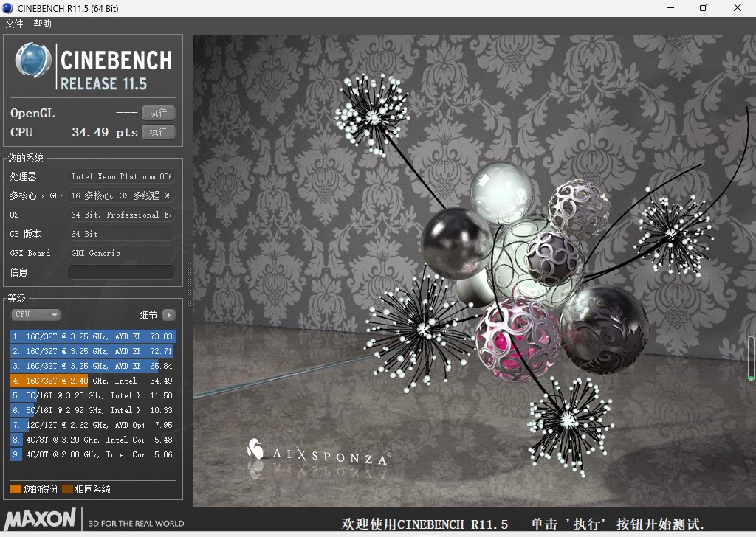Open the CPU ranking dropdown
The height and width of the screenshot is (537, 756).
(x=35, y=314)
